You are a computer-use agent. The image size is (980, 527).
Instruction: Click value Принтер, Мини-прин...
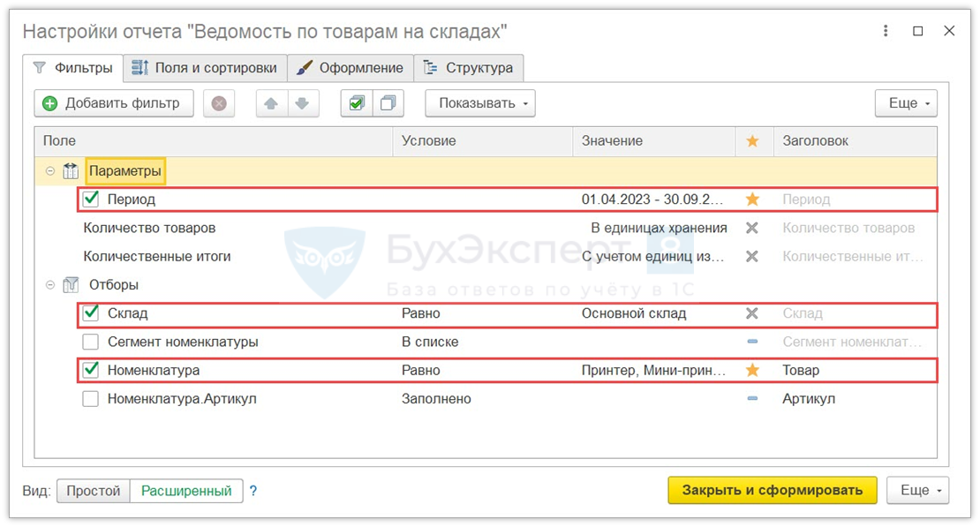click(x=653, y=370)
